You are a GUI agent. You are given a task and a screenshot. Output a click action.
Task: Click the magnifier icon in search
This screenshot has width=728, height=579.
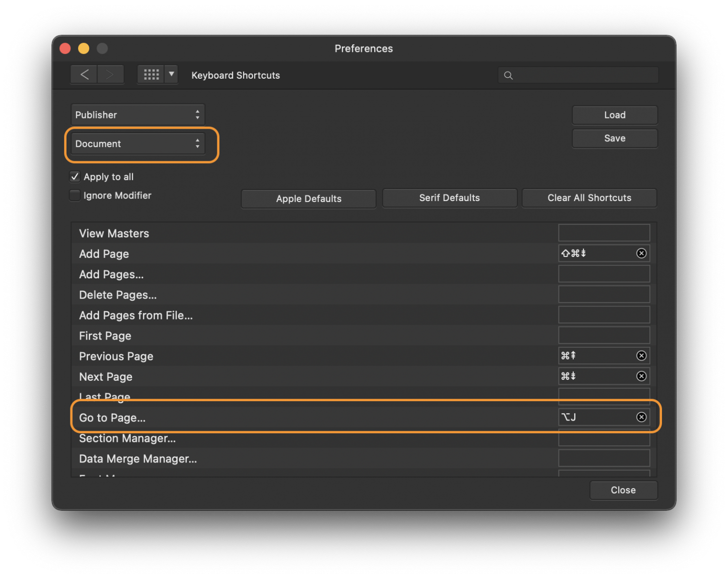[508, 75]
